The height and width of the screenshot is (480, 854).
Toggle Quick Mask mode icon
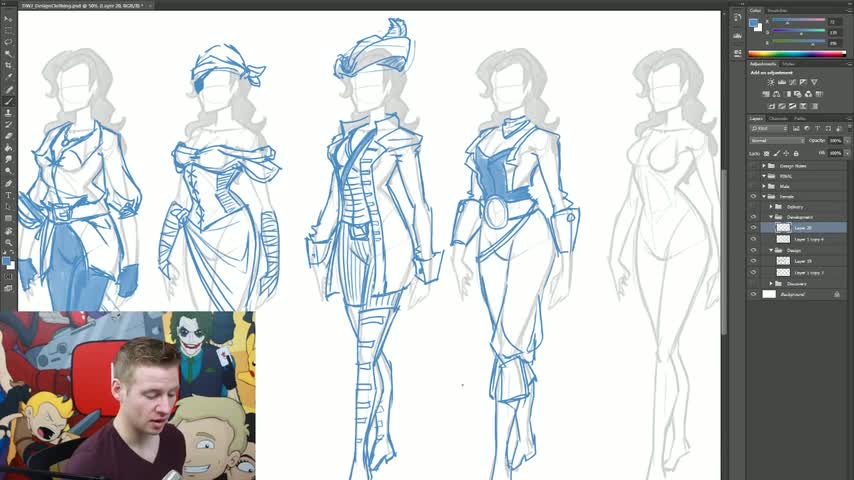(8, 276)
